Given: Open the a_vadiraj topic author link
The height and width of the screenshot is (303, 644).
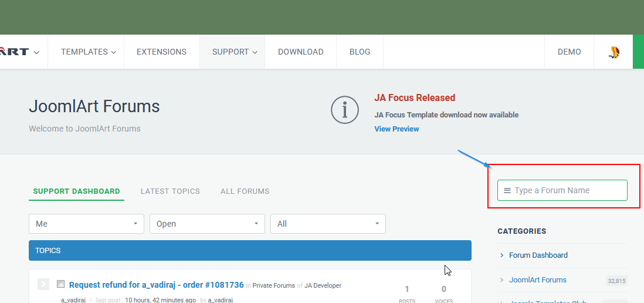Looking at the screenshot, I should pos(73,300).
